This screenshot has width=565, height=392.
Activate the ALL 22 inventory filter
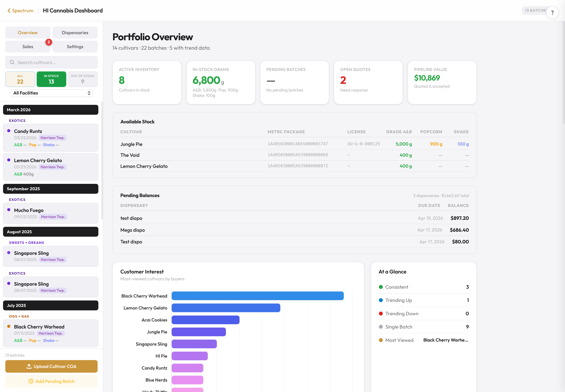pyautogui.click(x=20, y=79)
